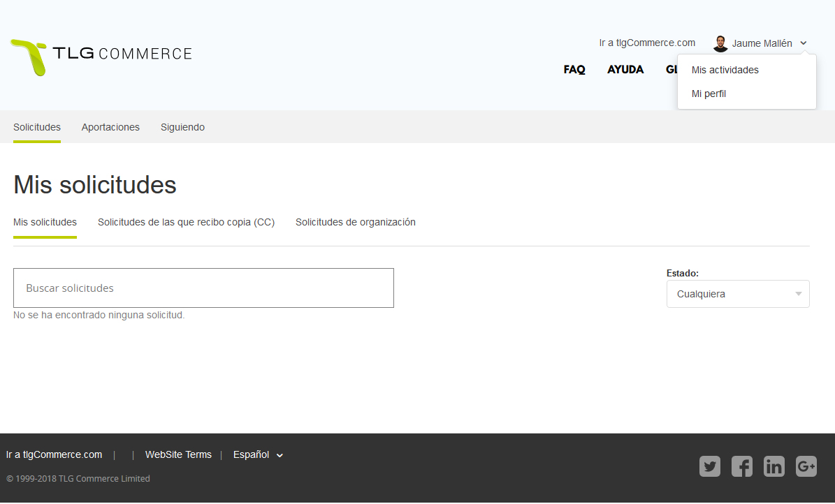Open Solicitudes de organización tab
835x504 pixels.
click(x=355, y=222)
